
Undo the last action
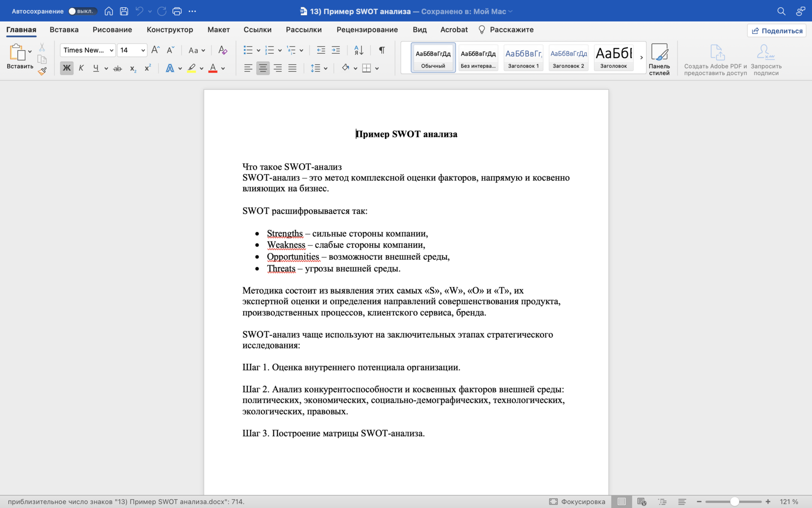coord(140,11)
